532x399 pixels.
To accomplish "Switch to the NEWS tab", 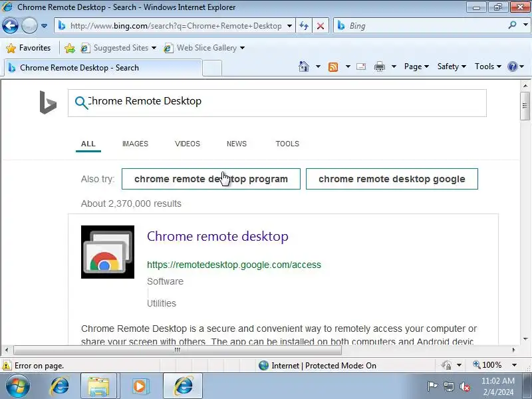I will (237, 144).
